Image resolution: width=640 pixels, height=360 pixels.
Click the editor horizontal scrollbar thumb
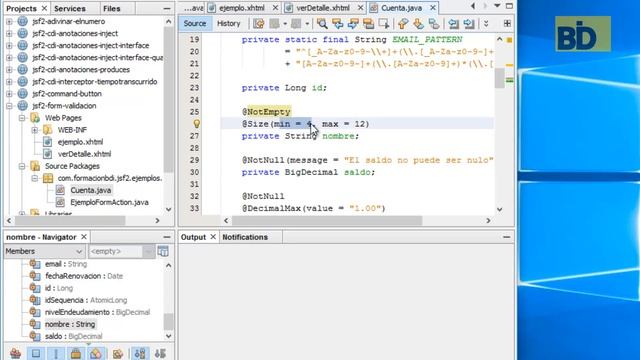[x=327, y=220]
